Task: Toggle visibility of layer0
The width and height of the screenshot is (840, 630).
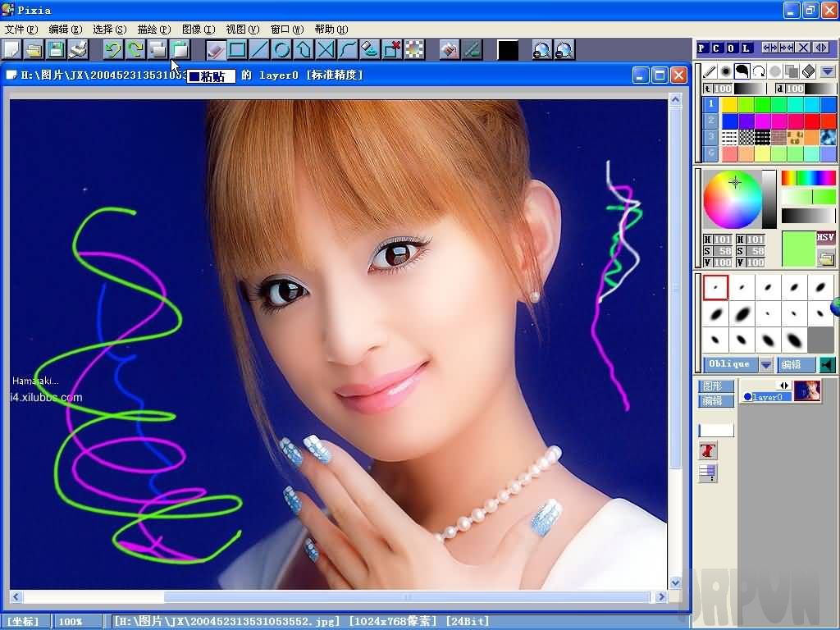Action: pyautogui.click(x=747, y=396)
